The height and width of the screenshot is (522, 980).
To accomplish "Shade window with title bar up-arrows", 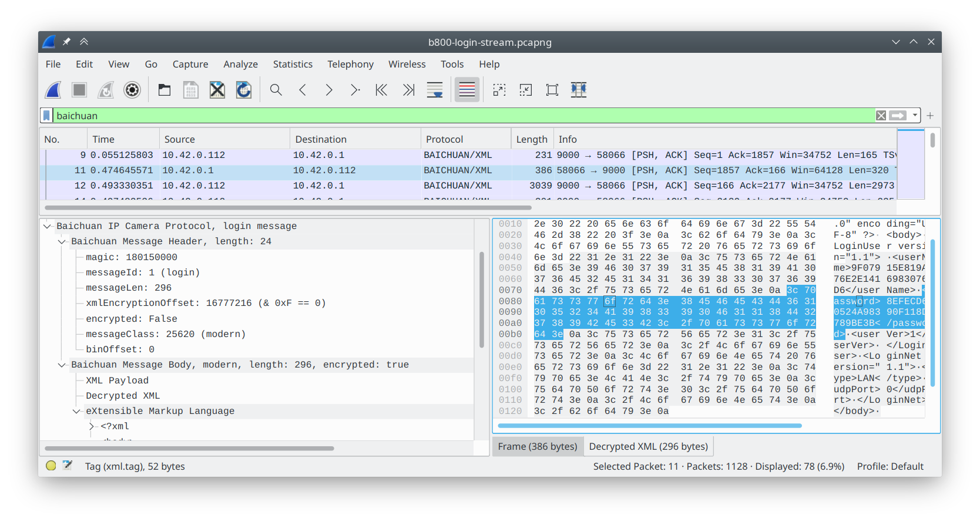I will (84, 42).
